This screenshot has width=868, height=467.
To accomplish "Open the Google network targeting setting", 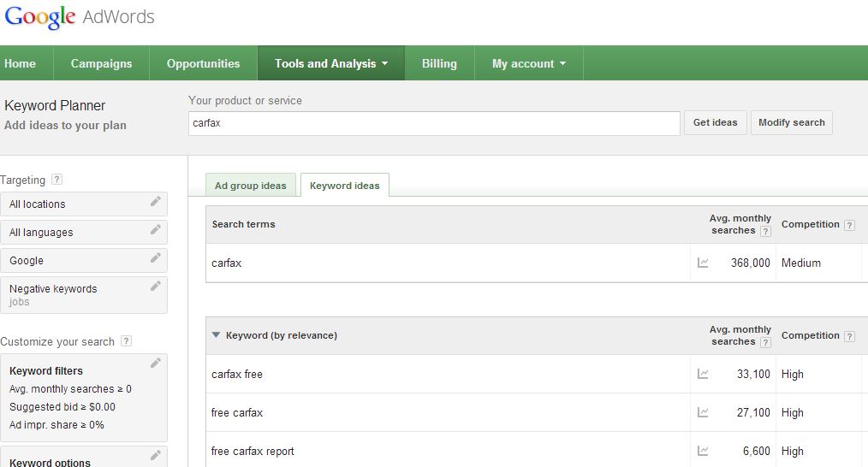I will coord(84,260).
